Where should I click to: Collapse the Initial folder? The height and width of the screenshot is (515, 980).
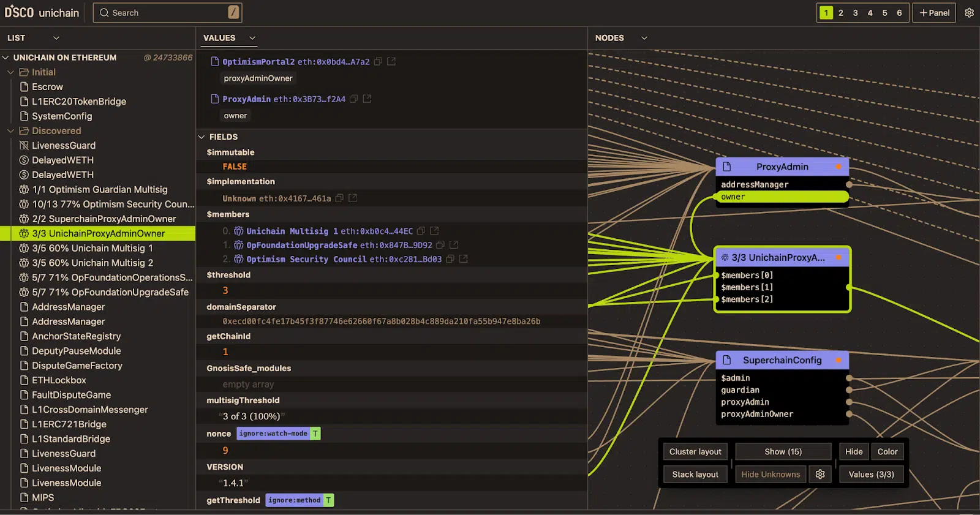coord(10,72)
